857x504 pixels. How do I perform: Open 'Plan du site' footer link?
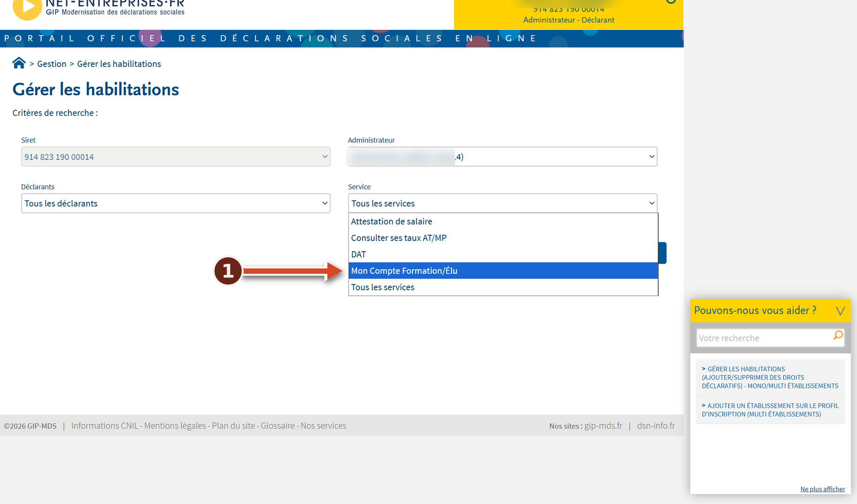click(x=234, y=426)
